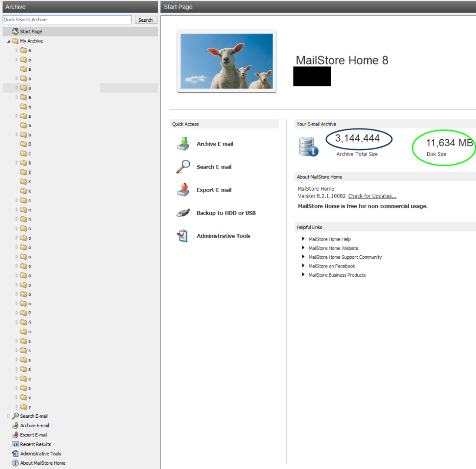Expand the folder labeled w
This screenshot has height=469, width=476.
(17, 397)
